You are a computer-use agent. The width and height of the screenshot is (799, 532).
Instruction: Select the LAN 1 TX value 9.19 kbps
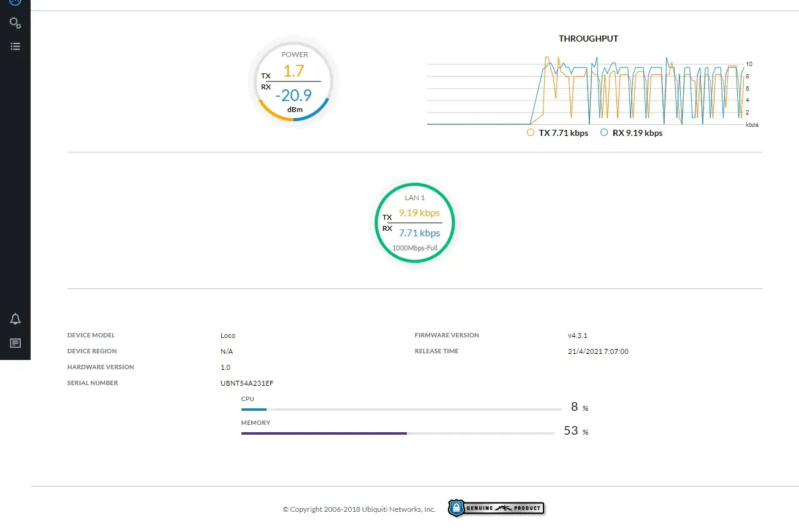point(419,213)
